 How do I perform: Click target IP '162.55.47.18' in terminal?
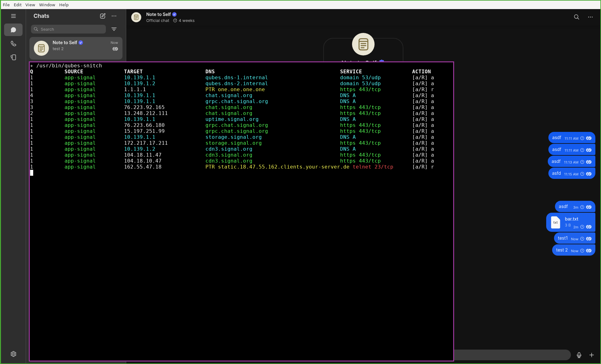tap(143, 167)
